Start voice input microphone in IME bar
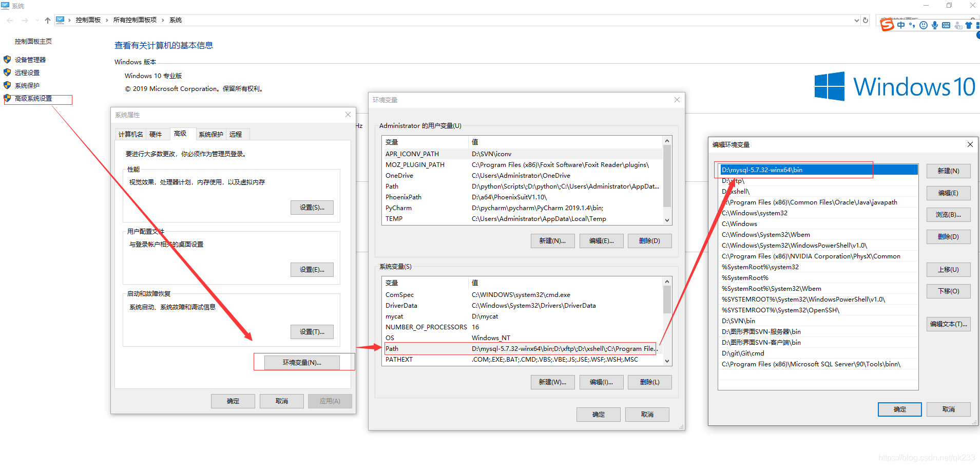Image resolution: width=980 pixels, height=467 pixels. tap(935, 25)
